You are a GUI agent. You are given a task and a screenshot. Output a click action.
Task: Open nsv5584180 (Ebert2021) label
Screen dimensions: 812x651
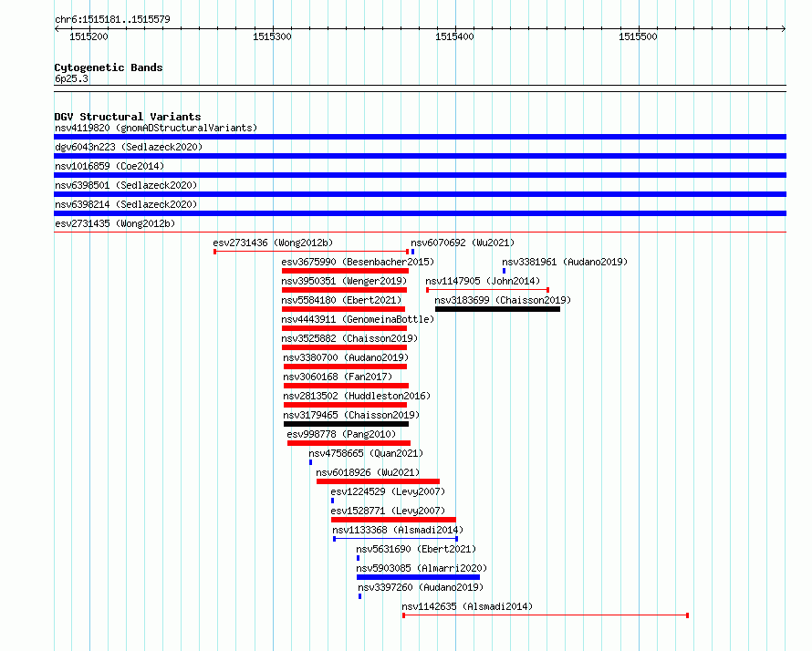point(341,300)
